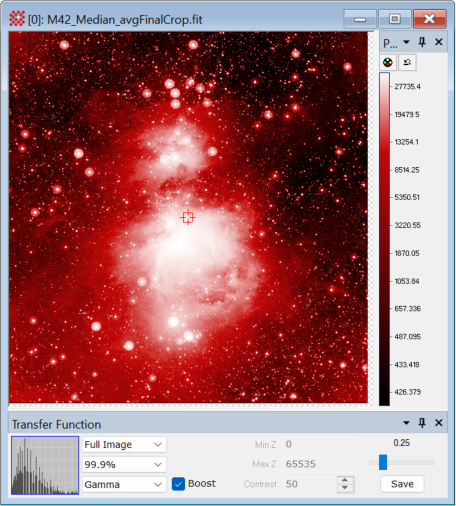This screenshot has width=456, height=506.
Task: Click the gamma slider handle
Action: (383, 462)
